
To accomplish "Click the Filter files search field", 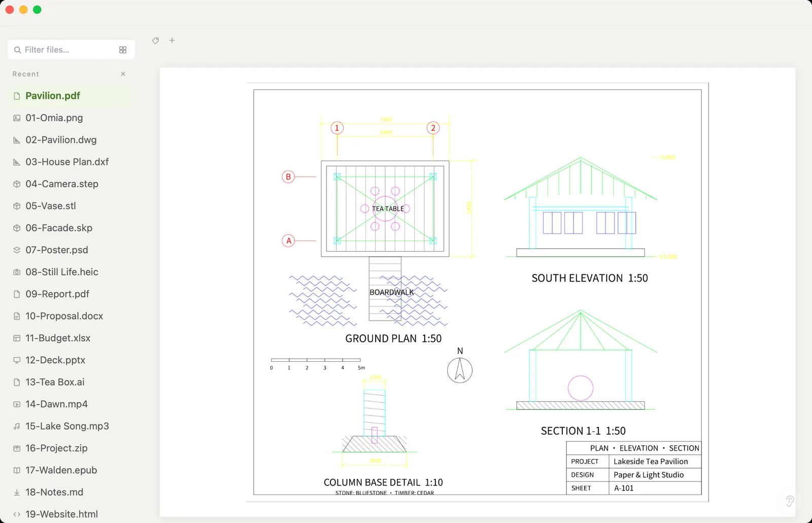I will point(71,50).
